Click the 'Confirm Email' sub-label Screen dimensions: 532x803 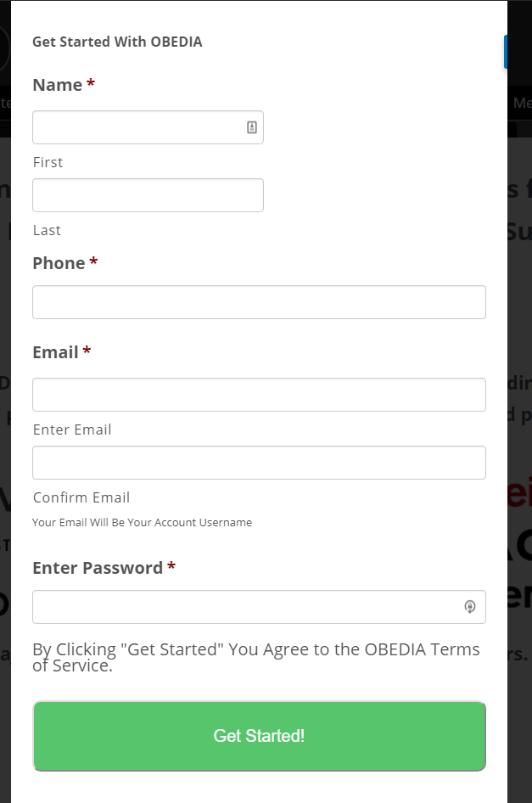[x=81, y=497]
